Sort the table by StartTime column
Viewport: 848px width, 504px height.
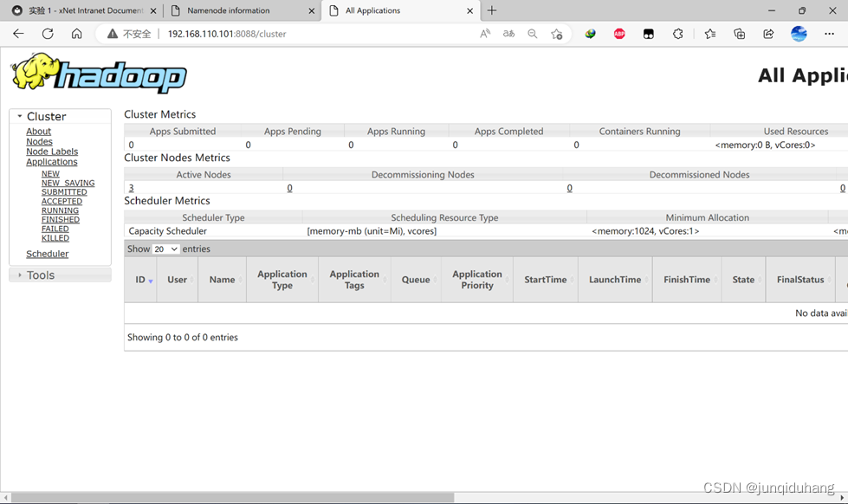click(x=545, y=280)
